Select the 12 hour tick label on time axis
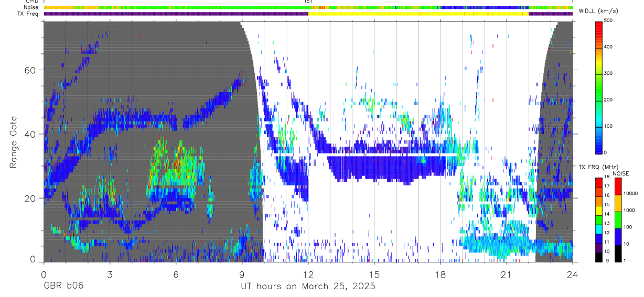The image size is (644, 297). coord(308,274)
